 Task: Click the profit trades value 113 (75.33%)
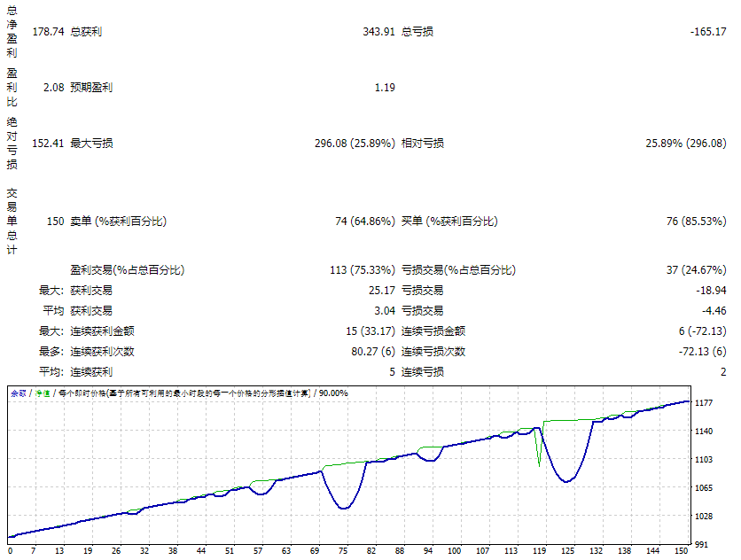point(363,270)
